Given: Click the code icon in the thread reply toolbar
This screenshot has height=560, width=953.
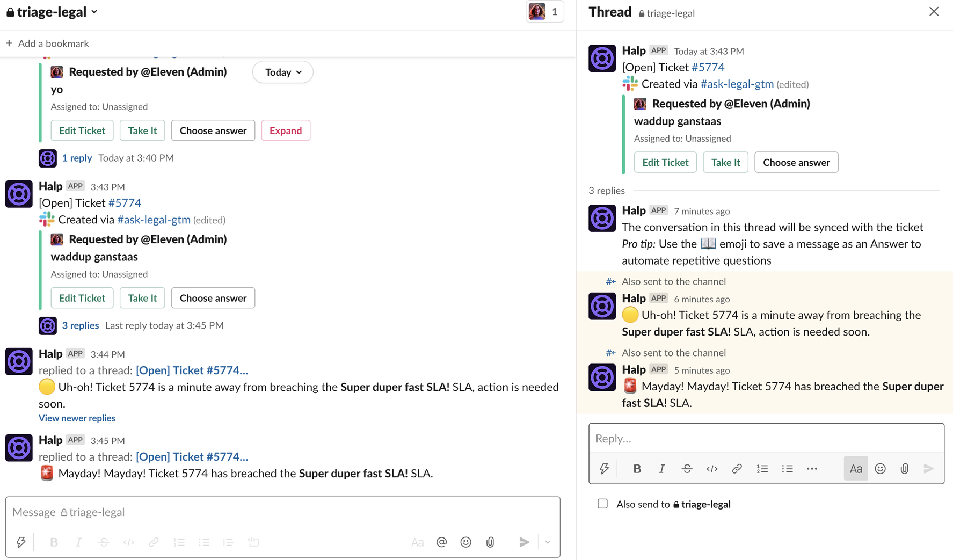Looking at the screenshot, I should (712, 469).
